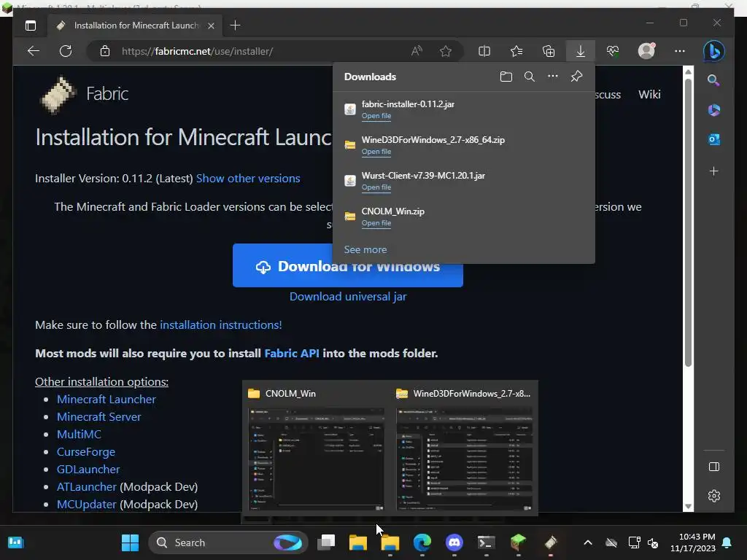
Task: Open more options in Downloads panel
Action: (553, 76)
